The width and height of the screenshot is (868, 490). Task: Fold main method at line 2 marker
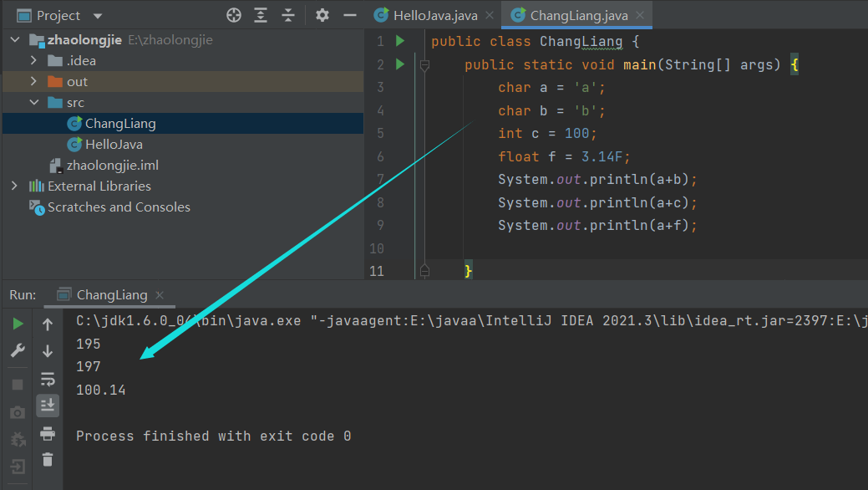424,65
